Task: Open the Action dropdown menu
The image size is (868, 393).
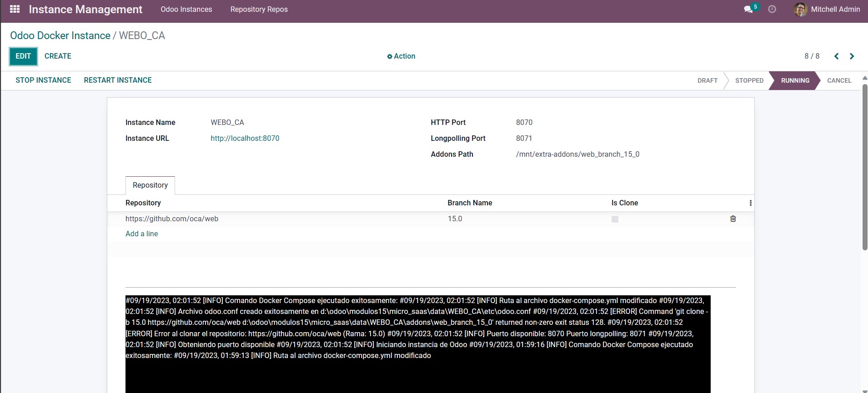Action: click(401, 56)
